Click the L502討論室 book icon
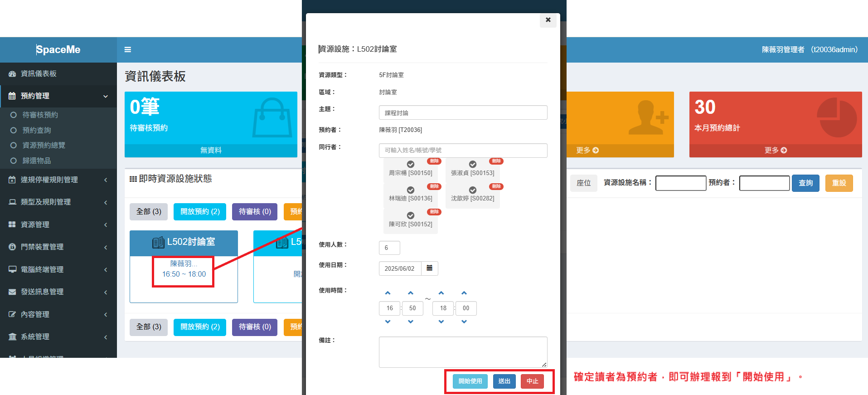 pos(158,243)
